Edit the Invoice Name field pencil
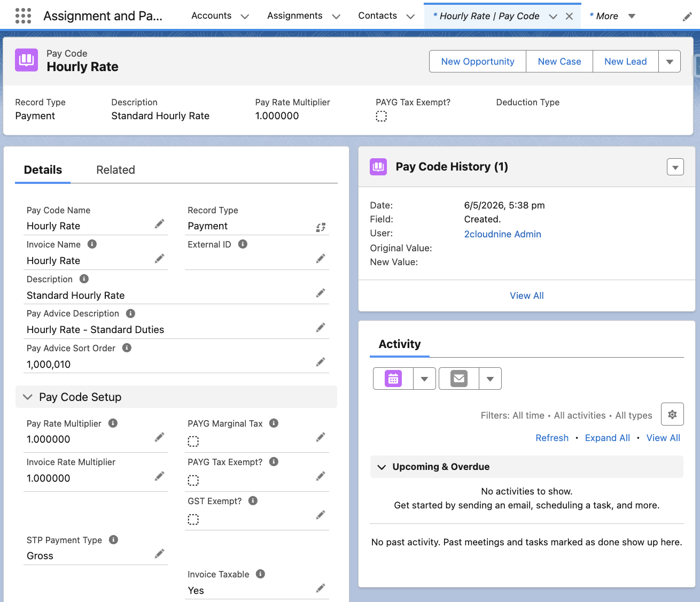Viewport: 700px width, 602px height. 159,259
